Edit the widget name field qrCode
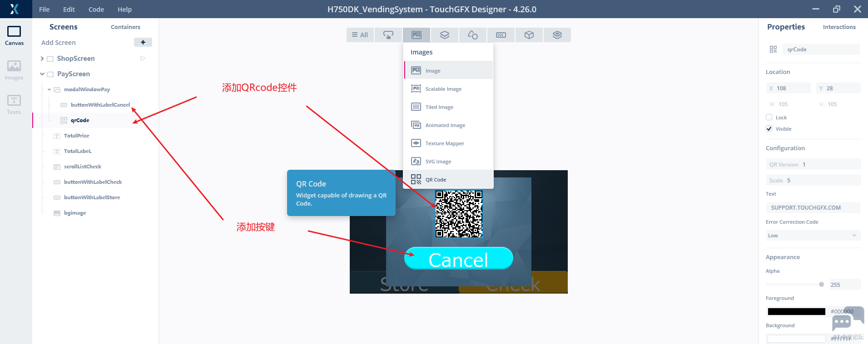This screenshot has height=344, width=868. pos(821,49)
